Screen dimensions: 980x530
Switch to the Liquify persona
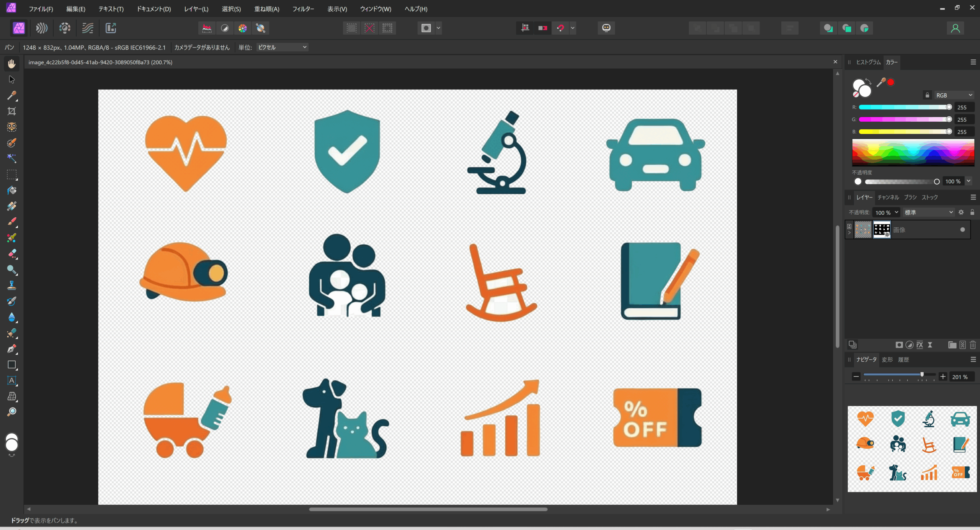42,28
